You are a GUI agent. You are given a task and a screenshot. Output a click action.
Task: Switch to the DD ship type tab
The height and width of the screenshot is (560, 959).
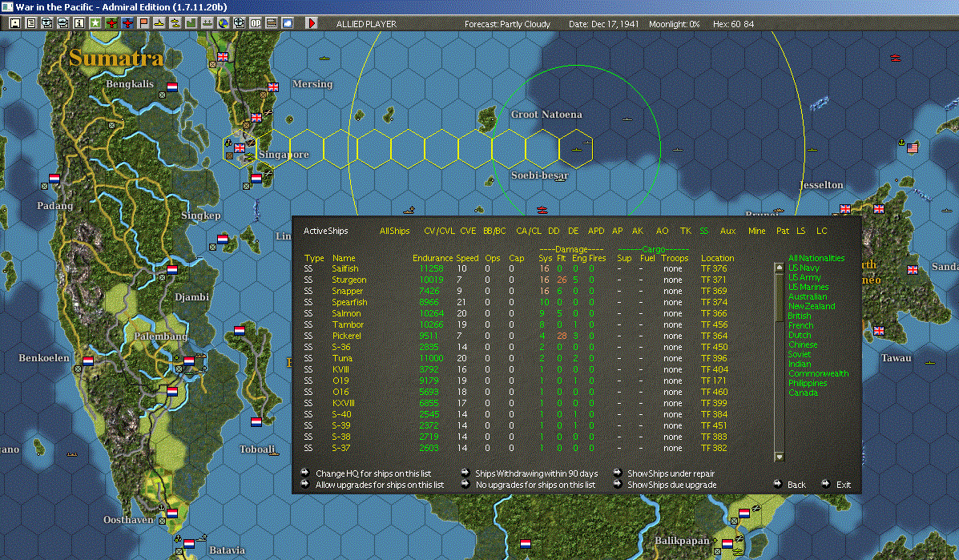554,231
